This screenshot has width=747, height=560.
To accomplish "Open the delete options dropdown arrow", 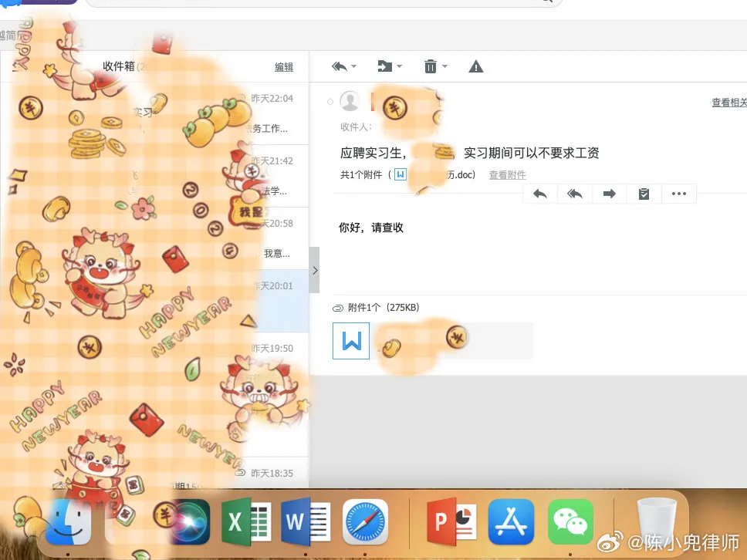I will pos(445,66).
